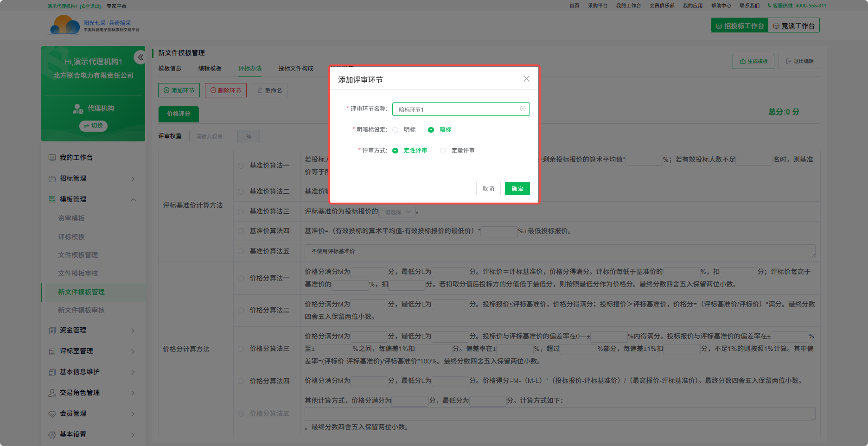
Task: Click the 确定 confirm button
Action: tap(517, 188)
